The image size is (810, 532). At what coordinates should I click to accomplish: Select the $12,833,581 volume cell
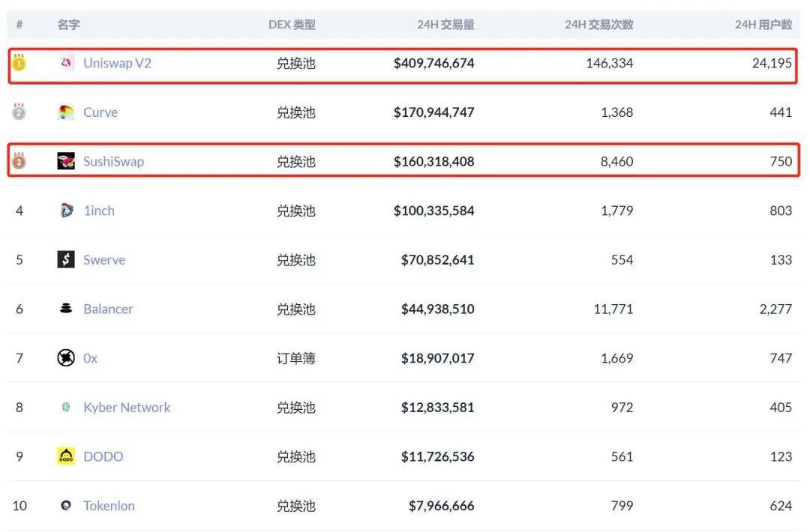pyautogui.click(x=437, y=407)
